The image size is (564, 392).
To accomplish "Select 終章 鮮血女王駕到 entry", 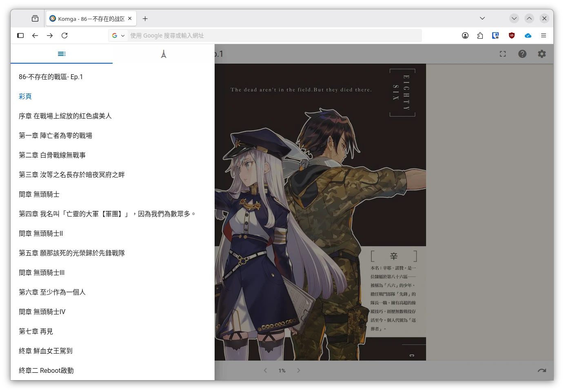I will (46, 351).
